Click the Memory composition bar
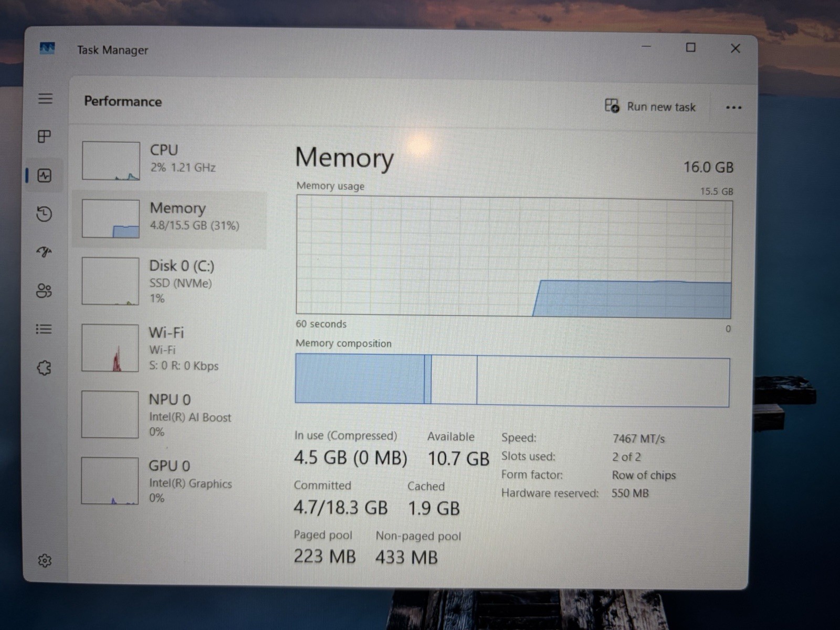The width and height of the screenshot is (840, 630). (x=512, y=380)
